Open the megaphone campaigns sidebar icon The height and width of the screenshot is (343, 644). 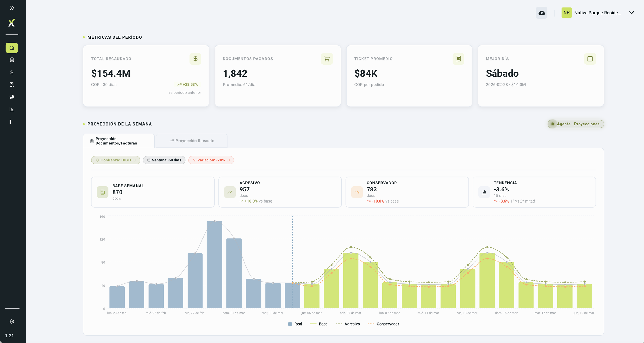coord(12,97)
